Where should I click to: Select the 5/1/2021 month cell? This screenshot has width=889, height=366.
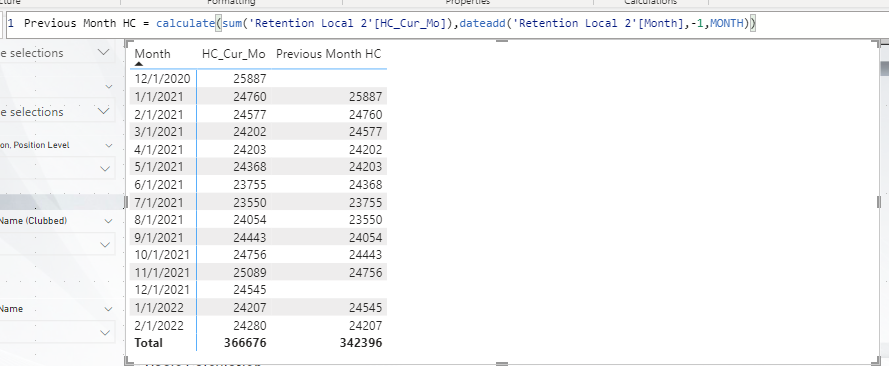pos(159,167)
